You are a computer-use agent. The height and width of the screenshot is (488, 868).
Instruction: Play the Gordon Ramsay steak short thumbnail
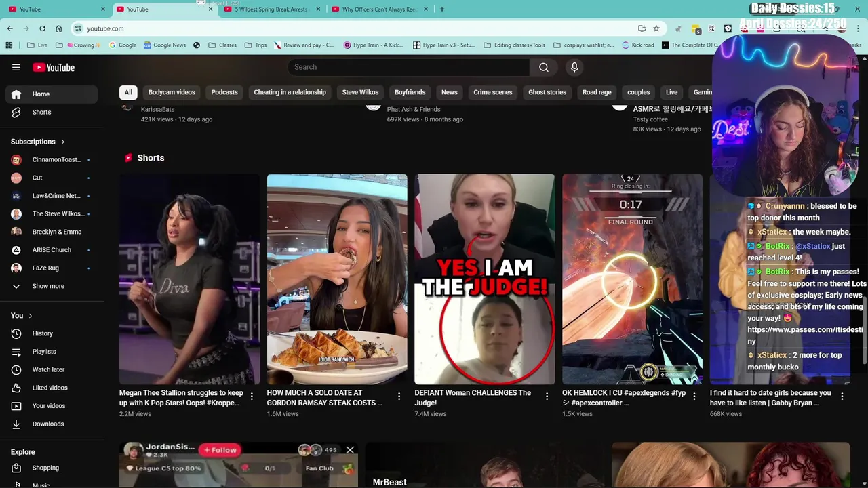pos(337,279)
